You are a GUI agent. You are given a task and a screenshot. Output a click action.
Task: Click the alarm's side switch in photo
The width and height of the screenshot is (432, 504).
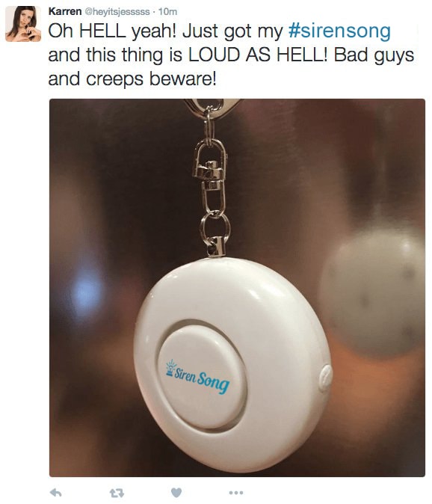tap(325, 378)
